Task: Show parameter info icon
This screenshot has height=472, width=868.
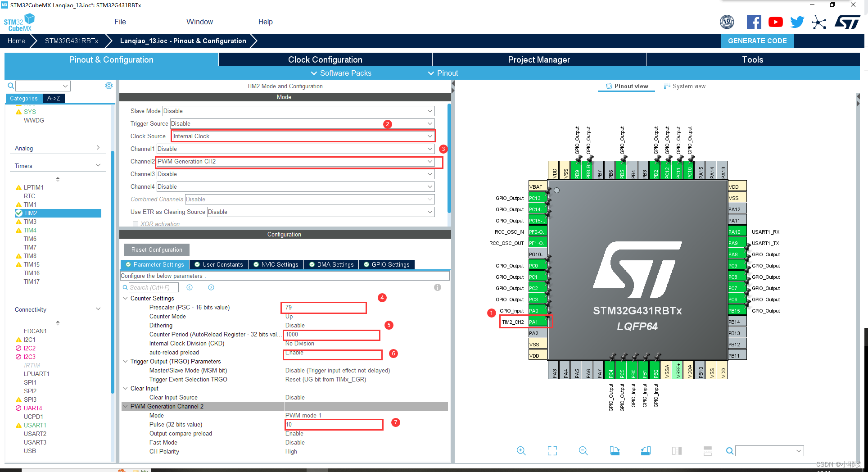Action: click(x=438, y=287)
